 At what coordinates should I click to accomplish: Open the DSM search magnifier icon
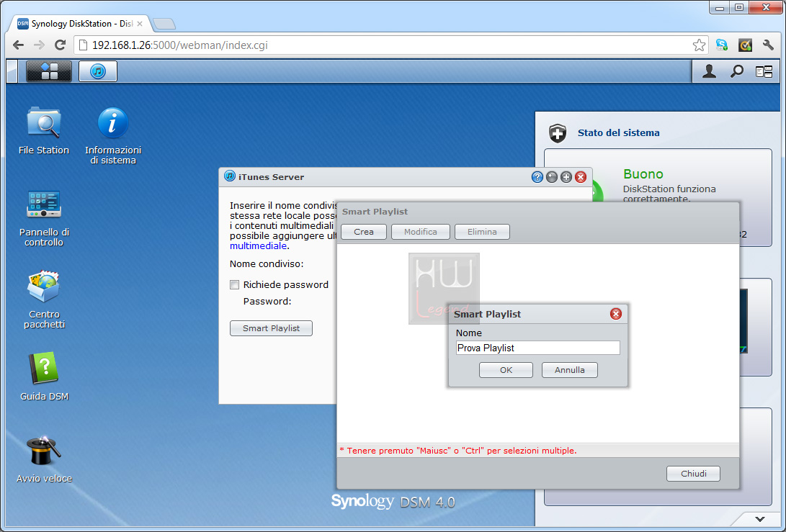pos(736,71)
